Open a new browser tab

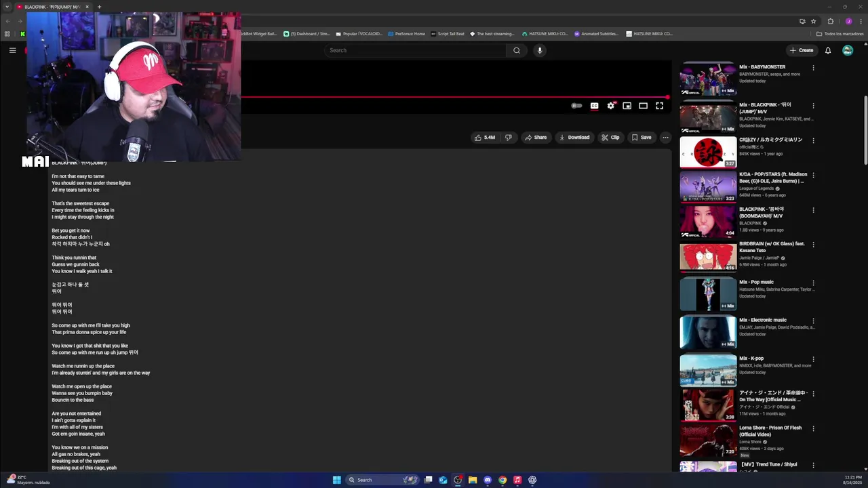99,7
